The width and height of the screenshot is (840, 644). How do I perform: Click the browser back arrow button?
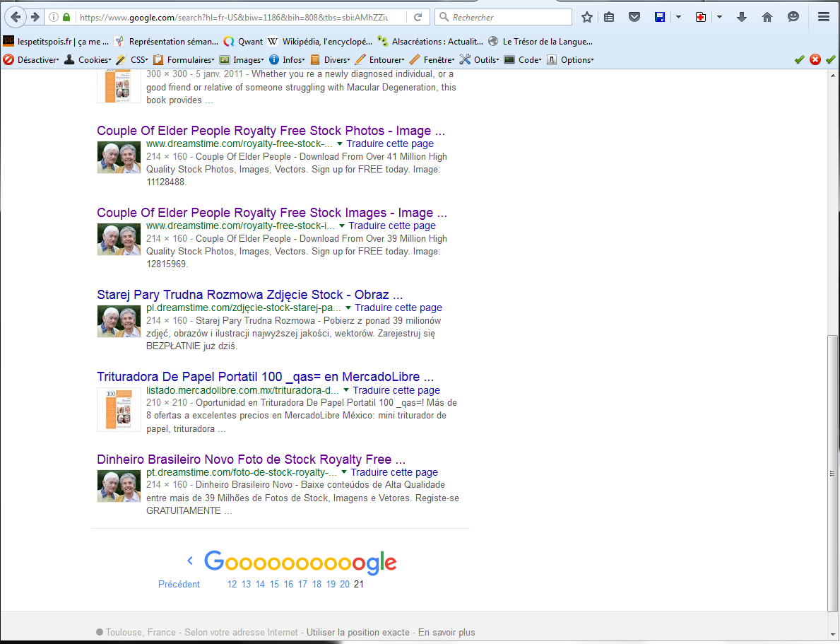[16, 17]
